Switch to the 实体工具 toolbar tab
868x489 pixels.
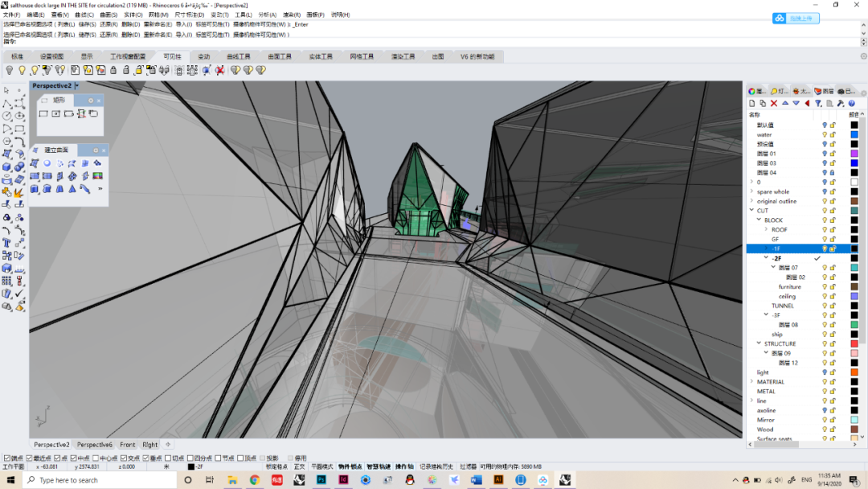click(321, 57)
